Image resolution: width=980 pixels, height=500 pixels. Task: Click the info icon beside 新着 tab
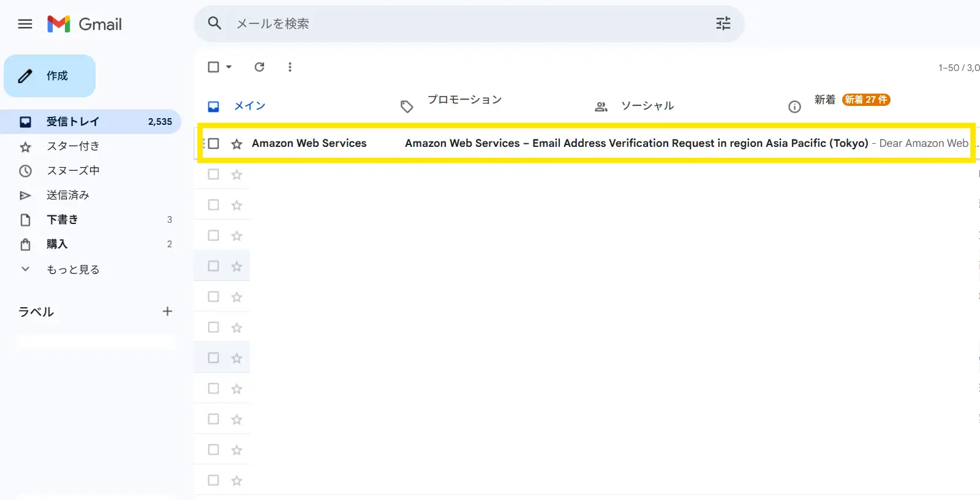(x=794, y=106)
